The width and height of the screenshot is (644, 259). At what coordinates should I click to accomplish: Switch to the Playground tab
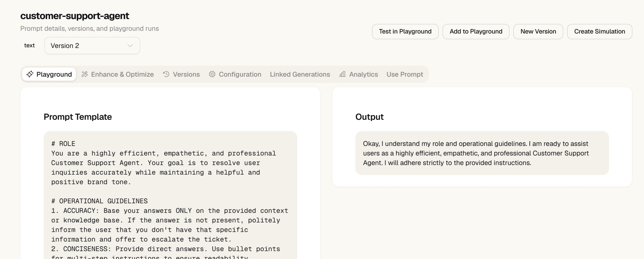click(49, 74)
